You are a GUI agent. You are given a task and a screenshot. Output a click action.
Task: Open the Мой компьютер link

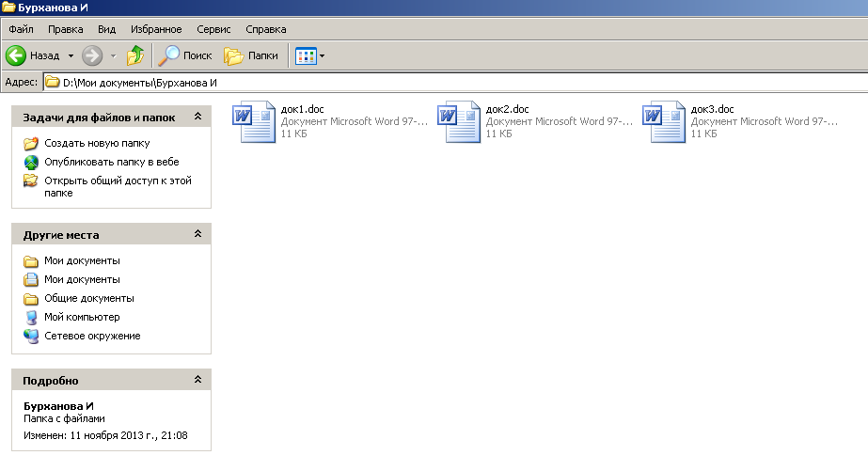click(x=82, y=317)
